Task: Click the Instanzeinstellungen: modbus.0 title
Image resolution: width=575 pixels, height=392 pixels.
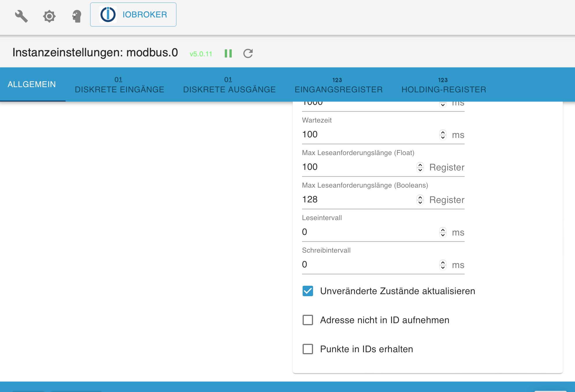Action: (95, 53)
